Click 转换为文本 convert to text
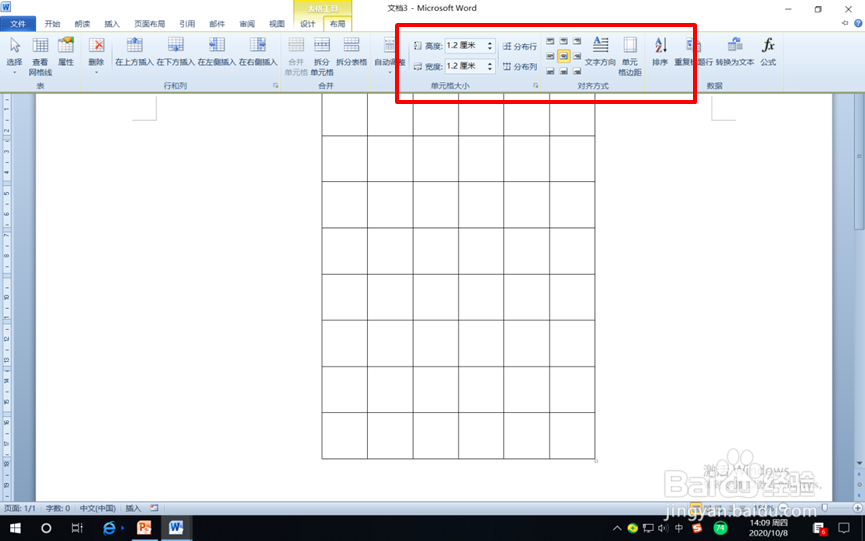Screen dimensions: 865x541 [x=735, y=52]
